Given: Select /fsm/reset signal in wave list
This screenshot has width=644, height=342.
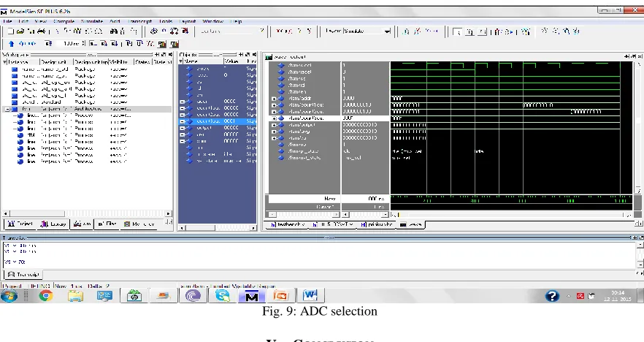Looking at the screenshot, I should click(x=299, y=72).
